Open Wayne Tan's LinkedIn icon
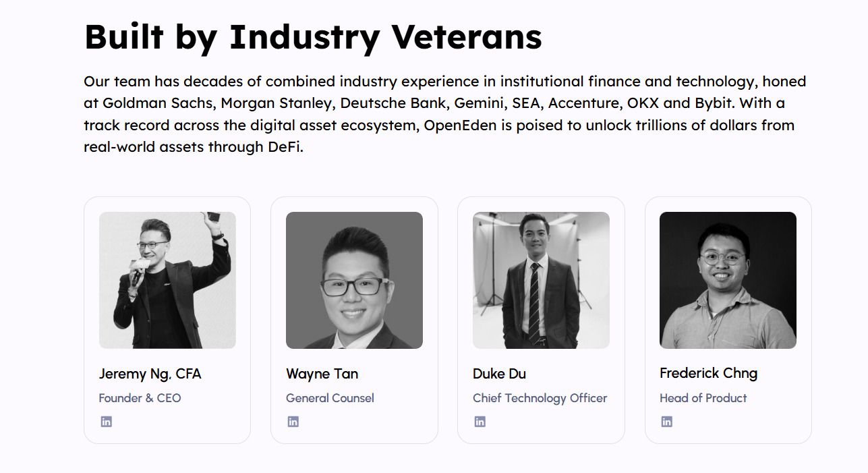The image size is (868, 473). click(293, 422)
